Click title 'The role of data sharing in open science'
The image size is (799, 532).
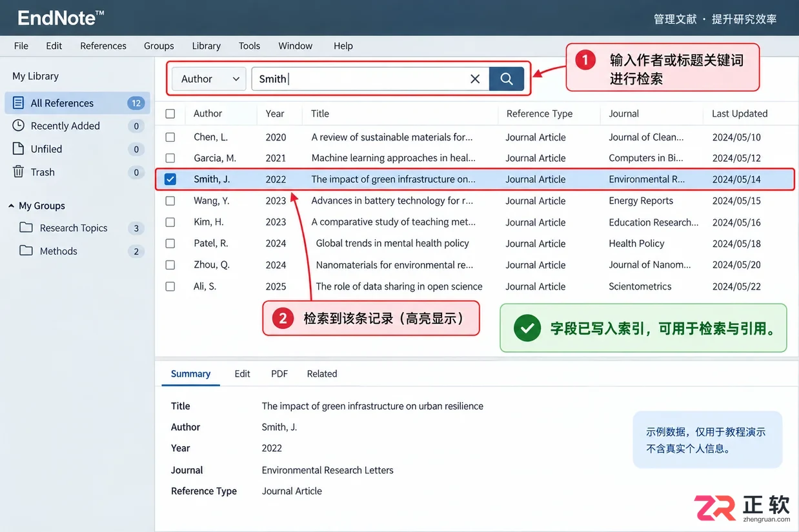(x=399, y=286)
